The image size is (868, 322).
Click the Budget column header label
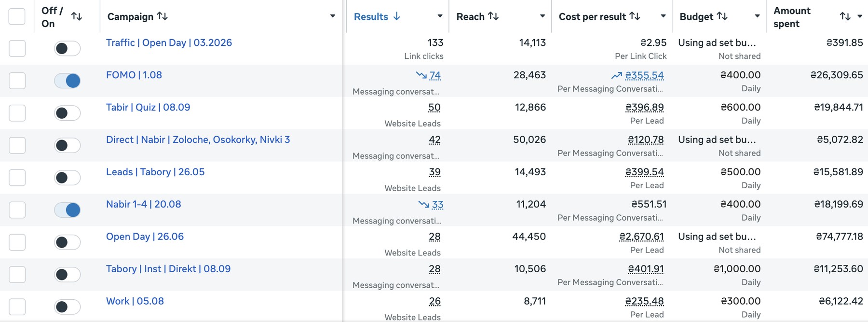tap(696, 16)
